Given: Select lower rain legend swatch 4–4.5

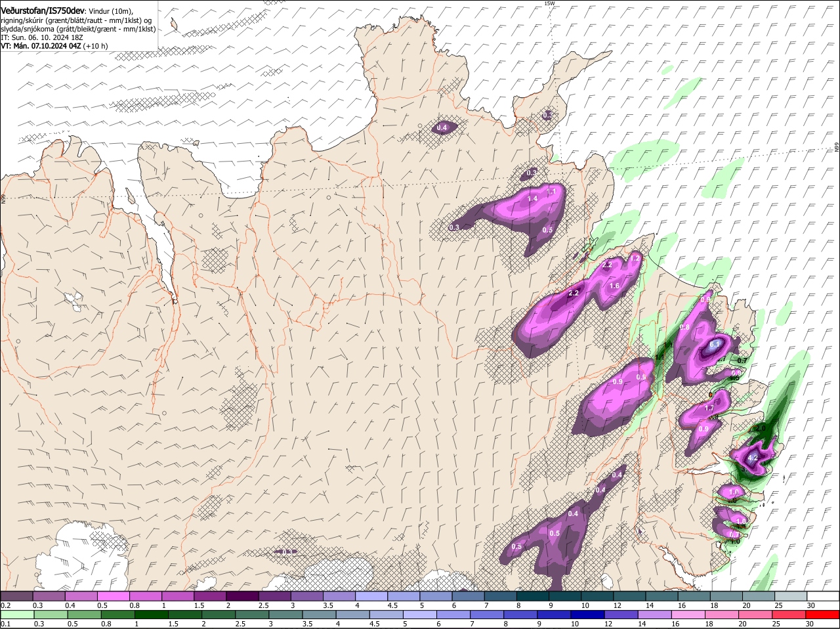Looking at the screenshot, I should click(352, 615).
